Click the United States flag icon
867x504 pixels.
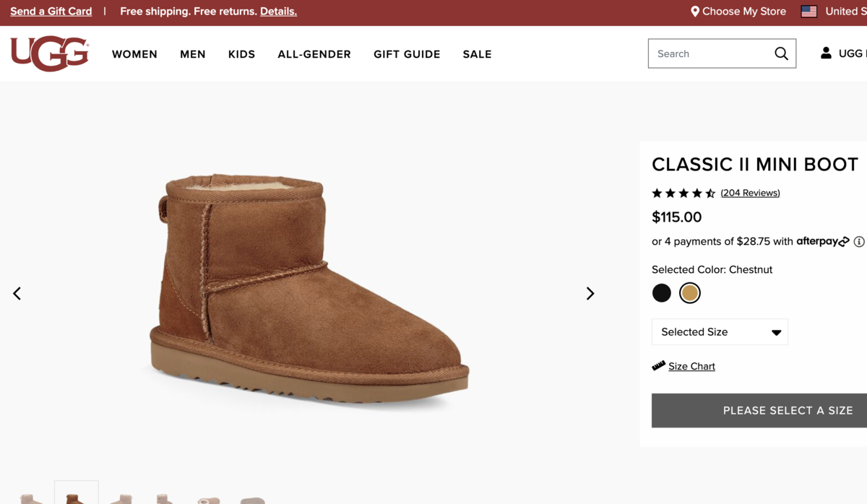809,11
